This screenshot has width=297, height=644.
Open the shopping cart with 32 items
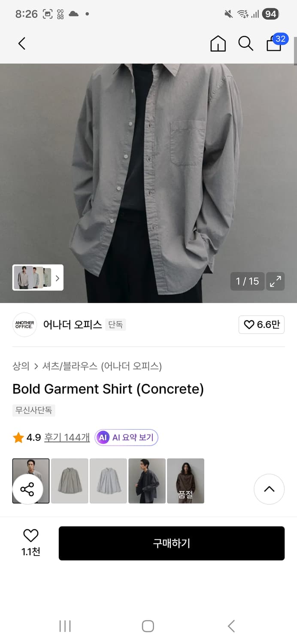[273, 44]
